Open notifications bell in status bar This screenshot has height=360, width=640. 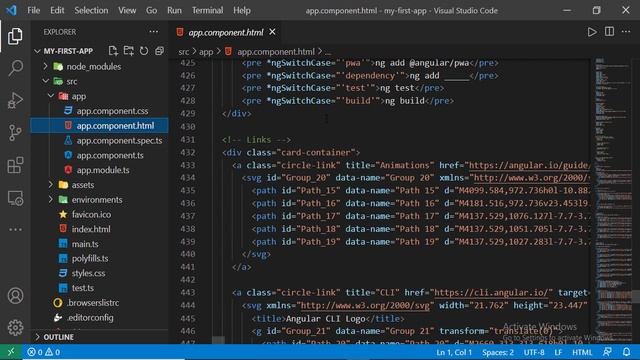[x=626, y=352]
